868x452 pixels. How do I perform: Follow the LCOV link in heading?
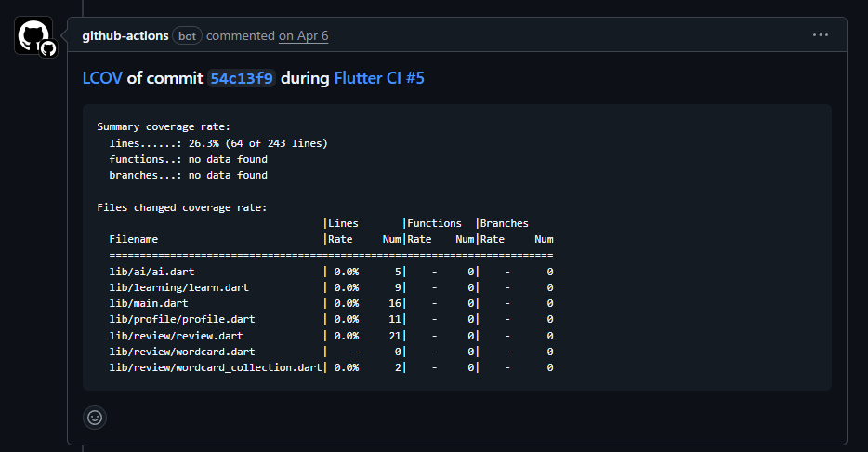tap(102, 78)
